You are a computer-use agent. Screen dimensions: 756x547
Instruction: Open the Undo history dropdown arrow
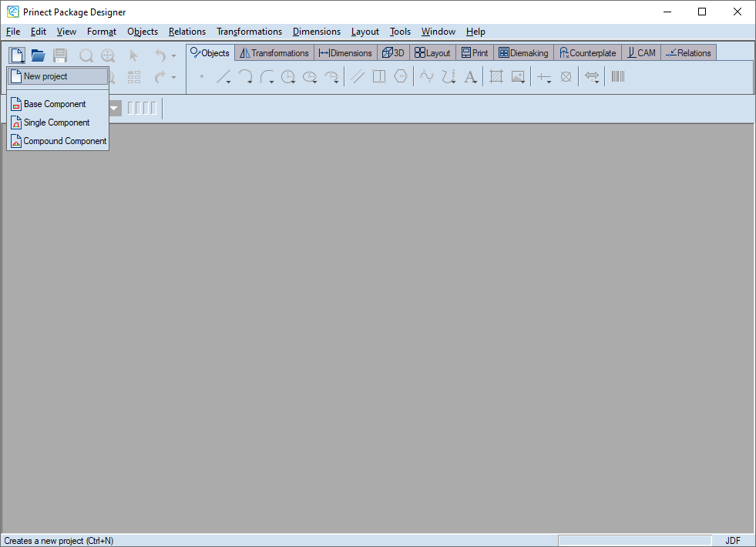[x=173, y=56]
